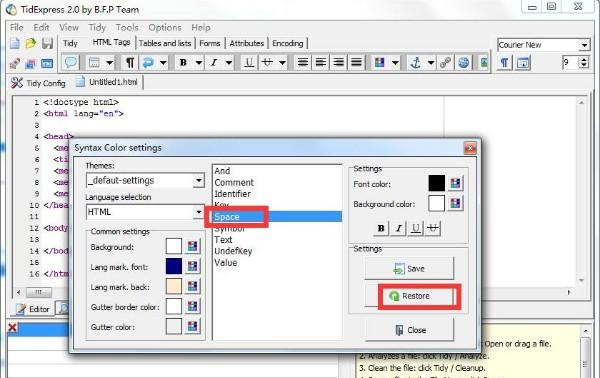Viewport: 600px width, 378px height.
Task: Click the peach Lang mark. back swatch
Action: click(174, 286)
